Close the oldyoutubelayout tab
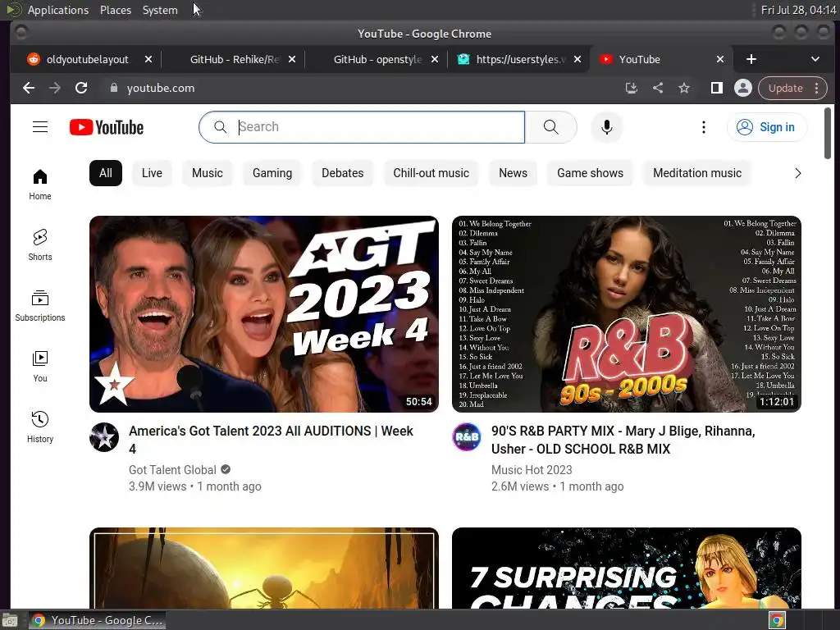 click(148, 59)
